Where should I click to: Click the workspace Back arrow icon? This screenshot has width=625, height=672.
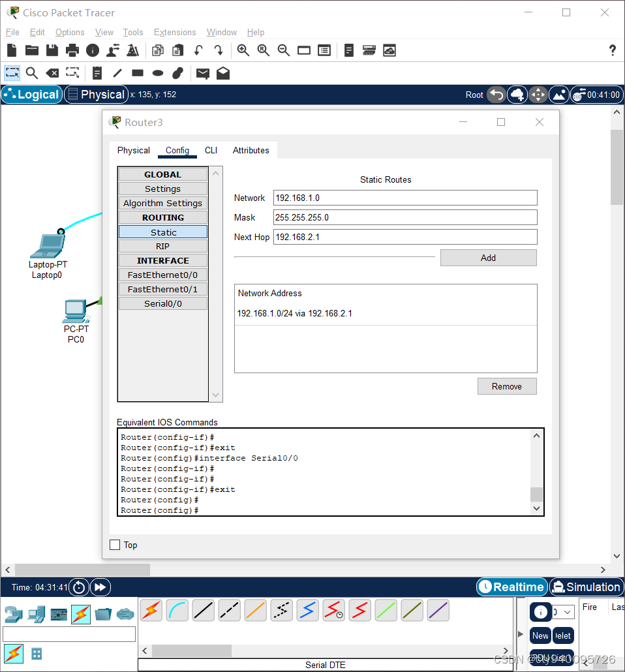coord(497,95)
